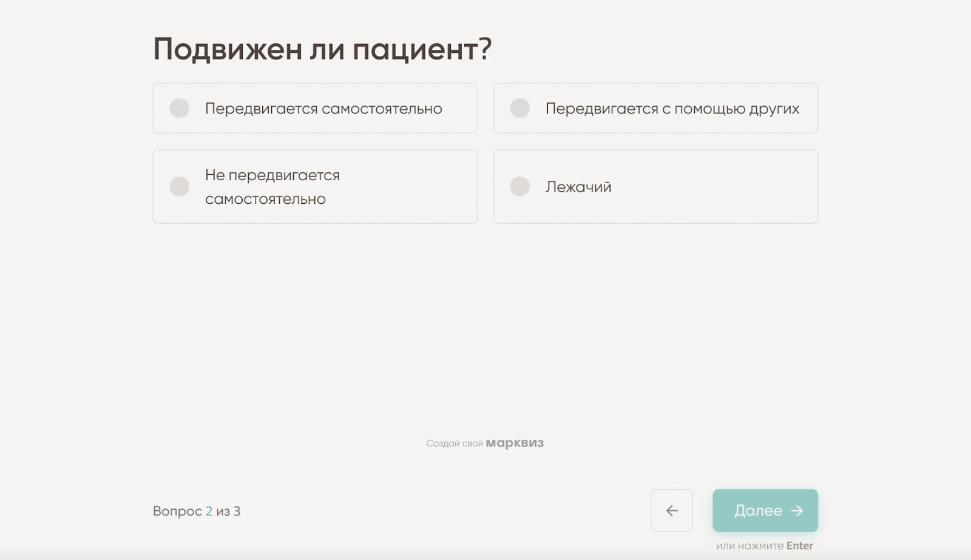Choose the answer card Передвигается самостоятельно
The height and width of the screenshot is (560, 971).
click(x=316, y=109)
